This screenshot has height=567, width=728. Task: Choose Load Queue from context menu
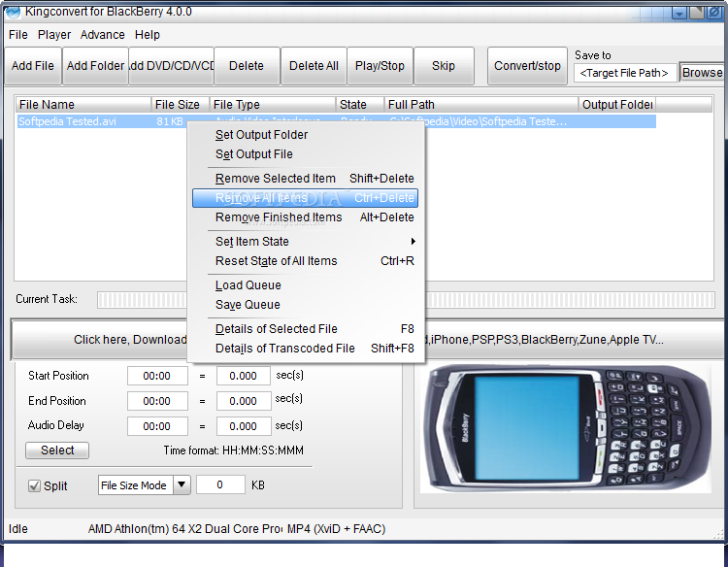[305, 285]
